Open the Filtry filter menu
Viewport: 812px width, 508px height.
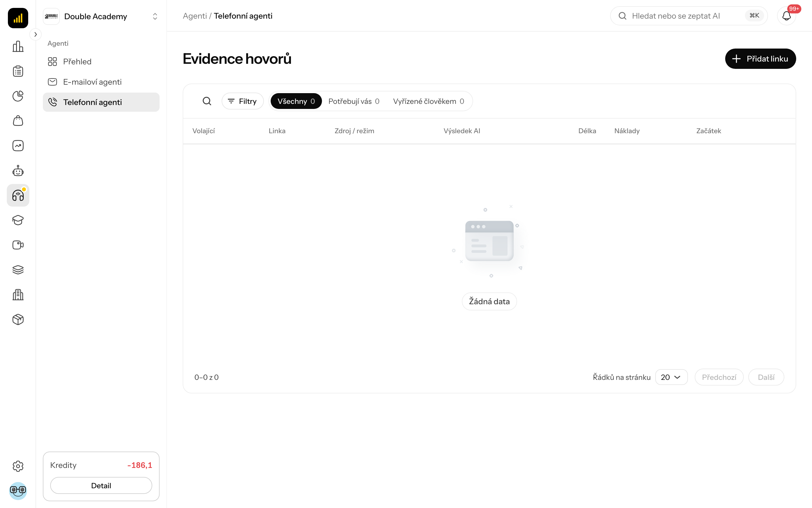pyautogui.click(x=242, y=101)
